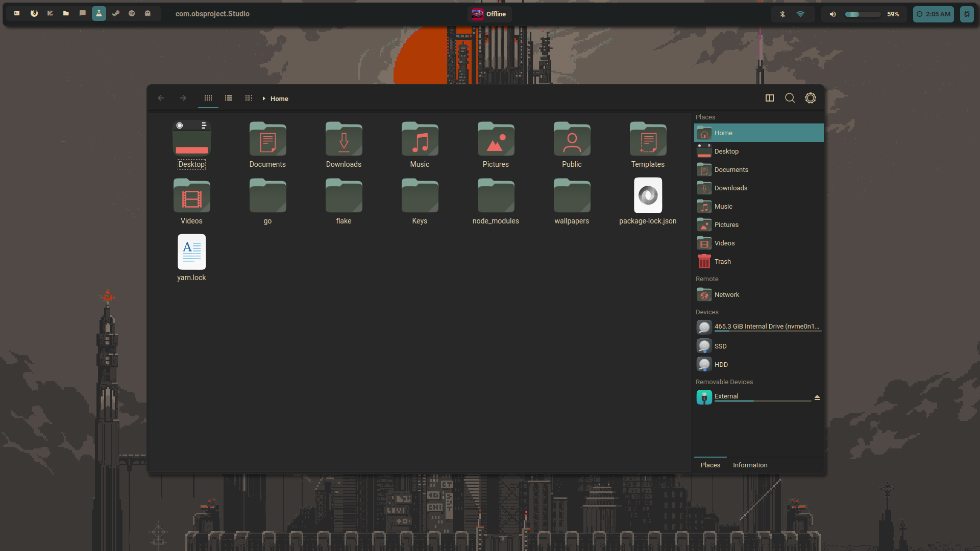Click the com.obsproject.Studio window title
This screenshot has width=980, height=551.
(212, 14)
